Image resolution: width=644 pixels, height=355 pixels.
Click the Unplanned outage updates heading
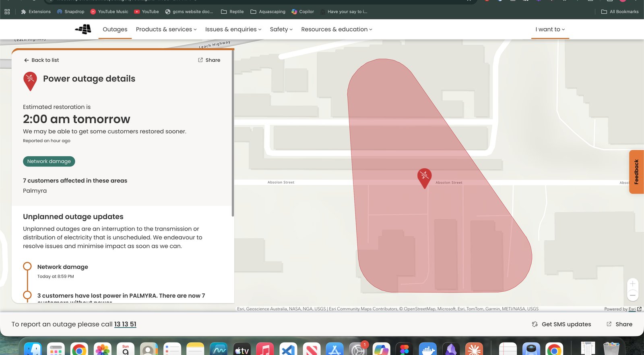(73, 217)
